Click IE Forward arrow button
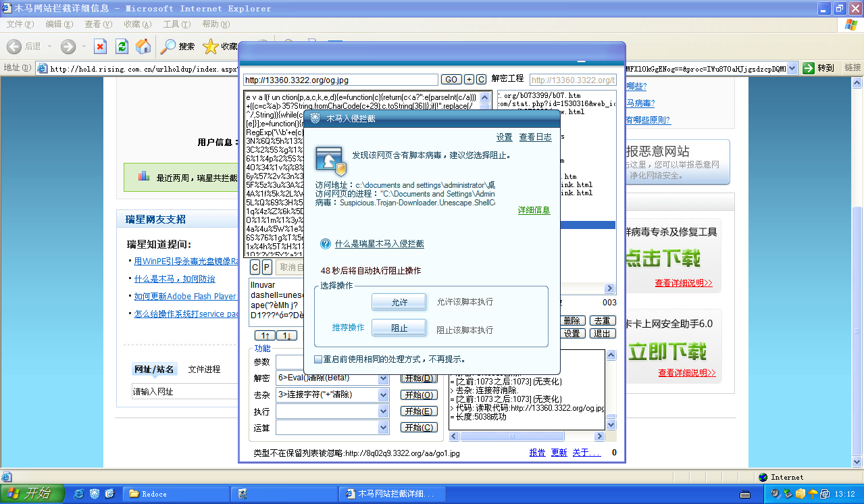Viewport: 864px width, 504px height. (68, 47)
